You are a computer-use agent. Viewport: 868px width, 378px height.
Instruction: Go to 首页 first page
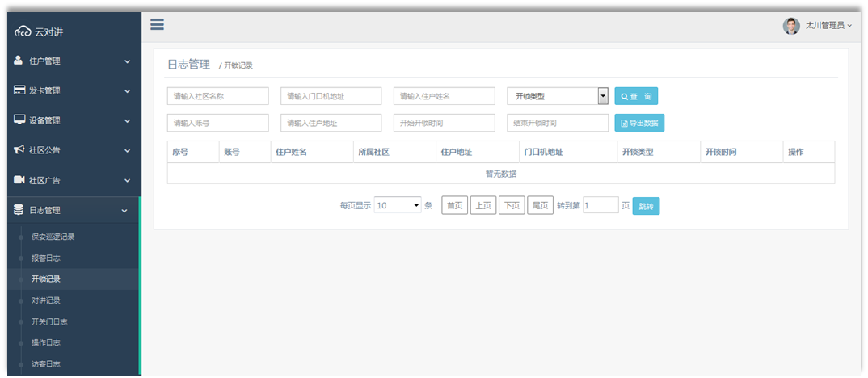[x=455, y=205]
